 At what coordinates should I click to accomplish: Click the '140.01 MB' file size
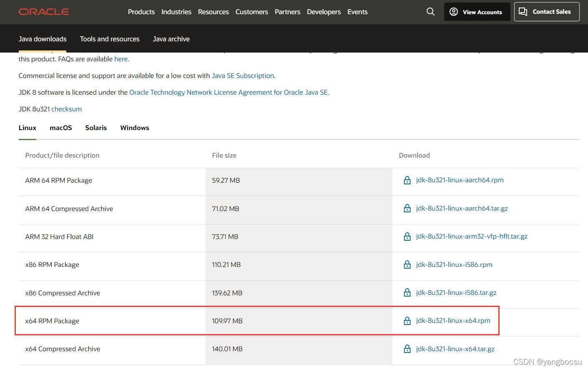coord(227,349)
